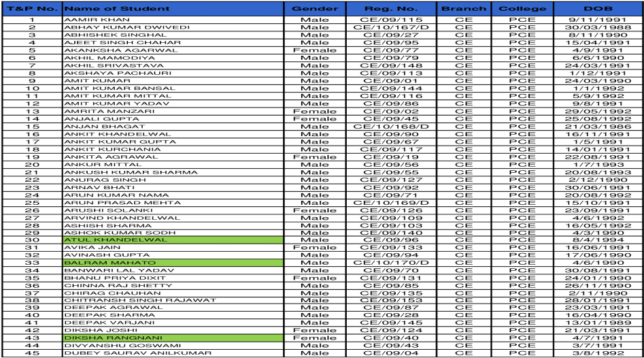This screenshot has height=358, width=644.
Task: Select College cell in ATUL KHANDELWAL row
Action: [x=522, y=240]
